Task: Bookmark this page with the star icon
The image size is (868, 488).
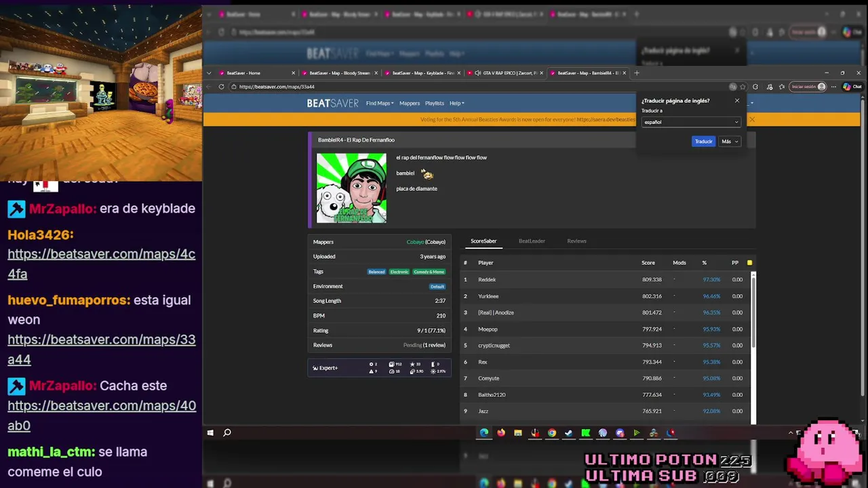Action: point(743,87)
